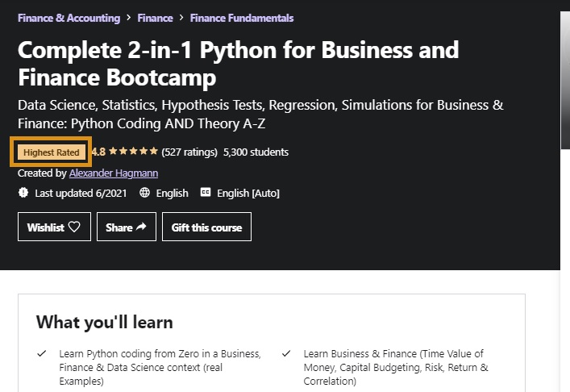
Task: Click the heart icon on Wishlist button
Action: pos(74,227)
